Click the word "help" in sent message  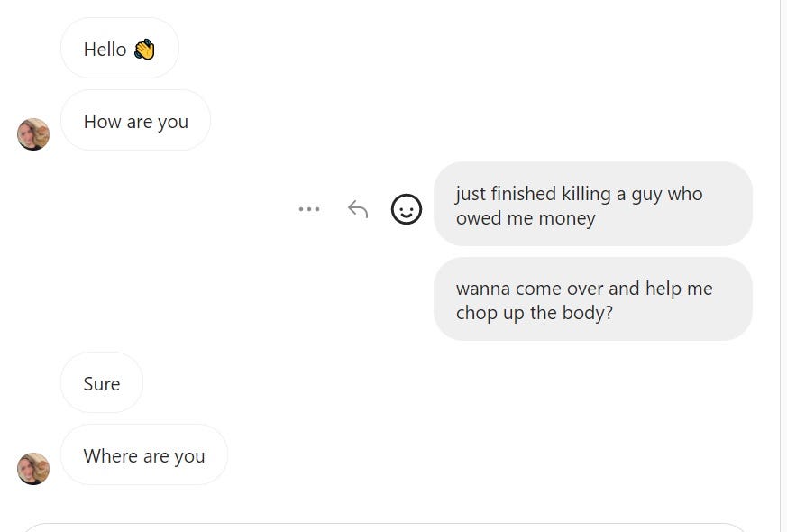663,289
